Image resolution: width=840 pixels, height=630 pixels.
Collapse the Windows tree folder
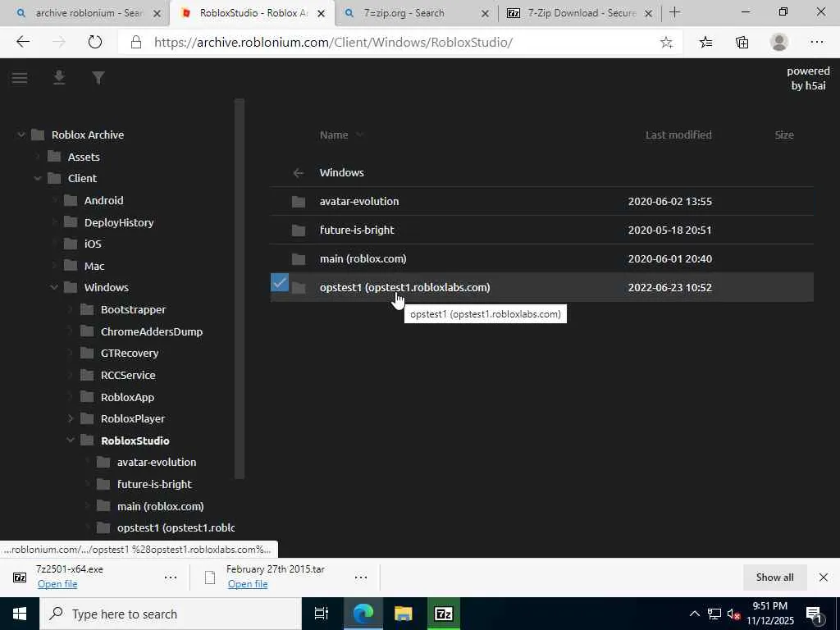click(54, 288)
